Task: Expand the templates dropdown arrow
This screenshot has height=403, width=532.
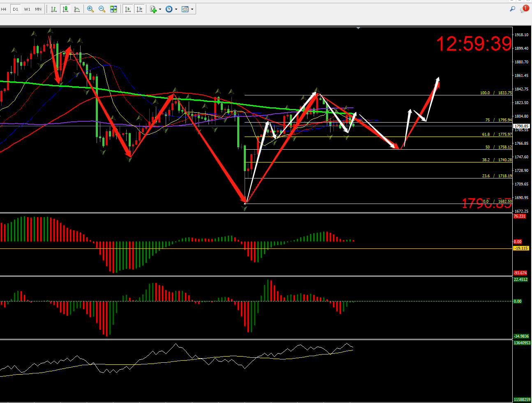Action: pos(192,9)
